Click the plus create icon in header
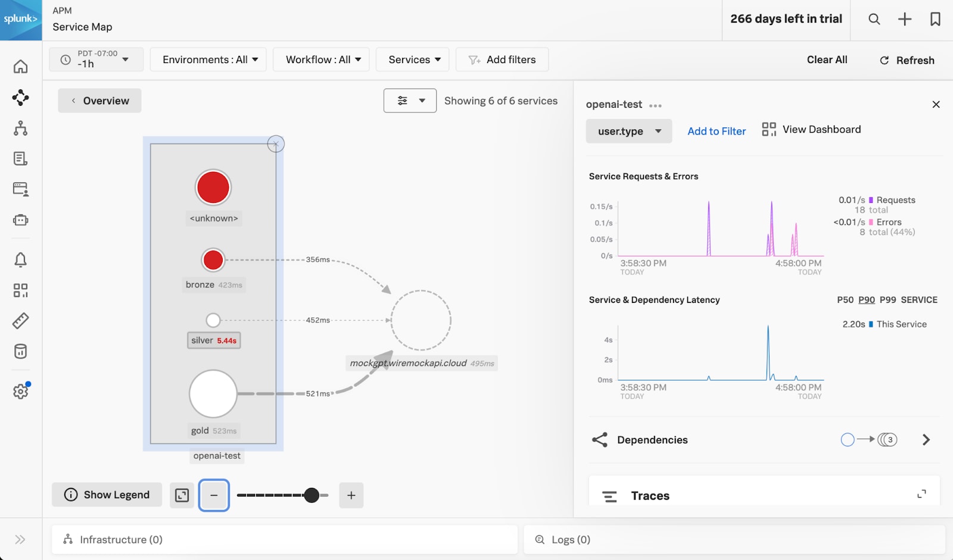The image size is (953, 560). tap(904, 19)
